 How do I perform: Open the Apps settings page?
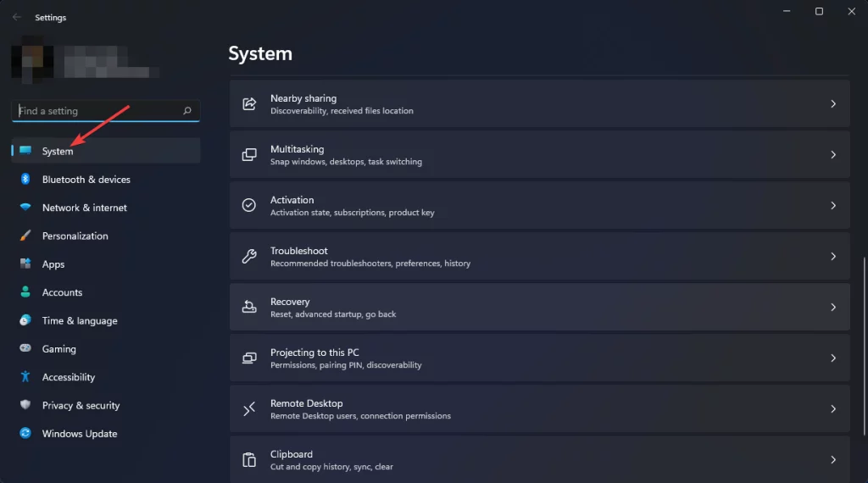[x=106, y=264]
